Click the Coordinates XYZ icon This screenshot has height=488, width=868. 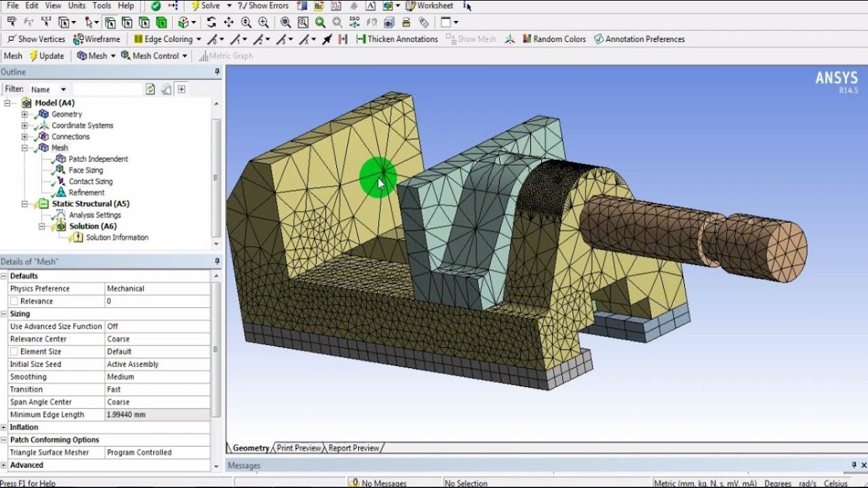pyautogui.click(x=45, y=22)
